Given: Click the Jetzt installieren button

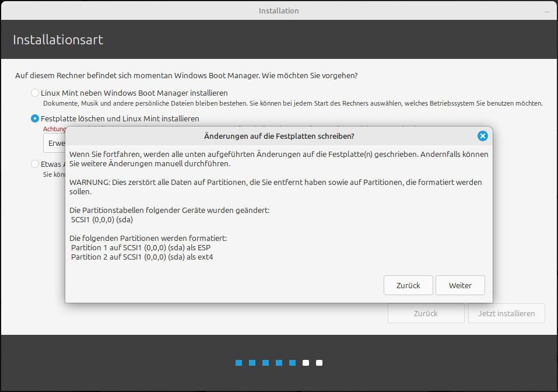Looking at the screenshot, I should [x=507, y=313].
